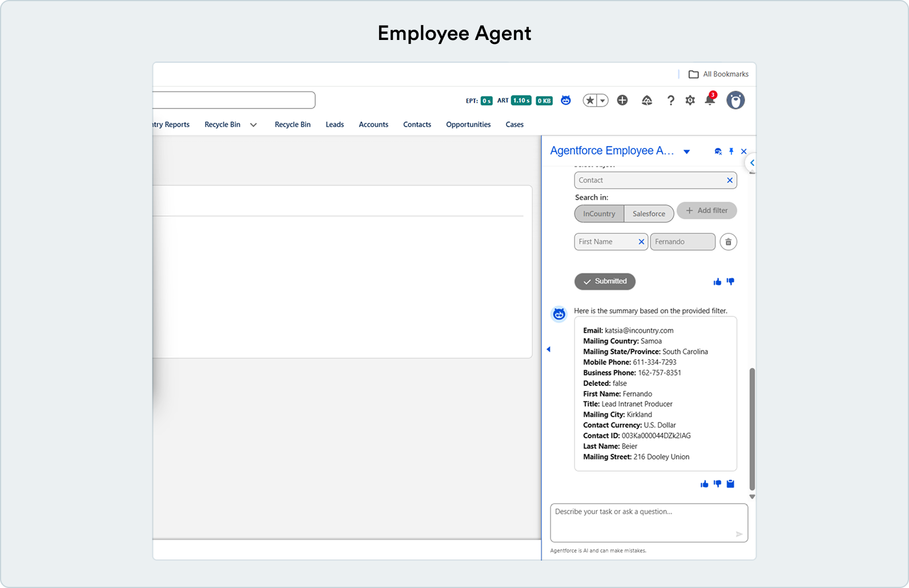
Task: Thumbs down the contact summary response
Action: click(717, 484)
